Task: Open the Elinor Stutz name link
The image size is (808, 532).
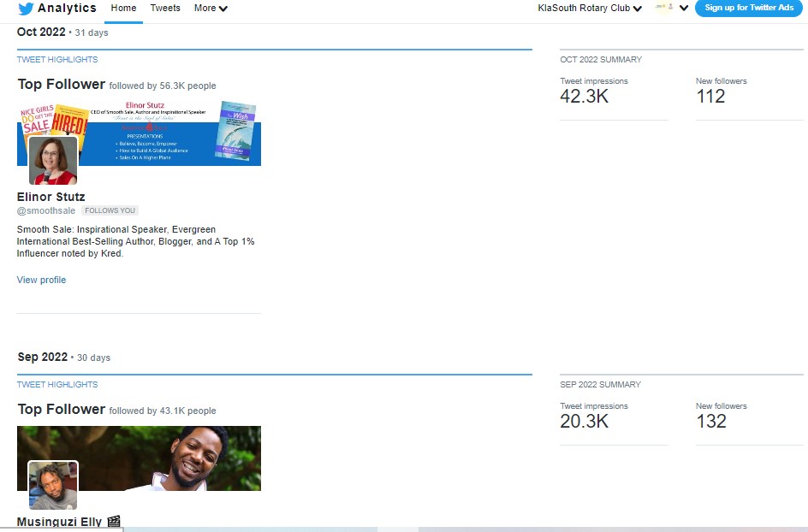Action: 51,197
